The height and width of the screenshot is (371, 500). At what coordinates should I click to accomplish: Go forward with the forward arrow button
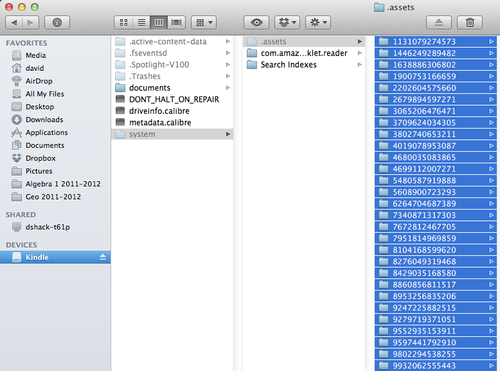[30, 23]
